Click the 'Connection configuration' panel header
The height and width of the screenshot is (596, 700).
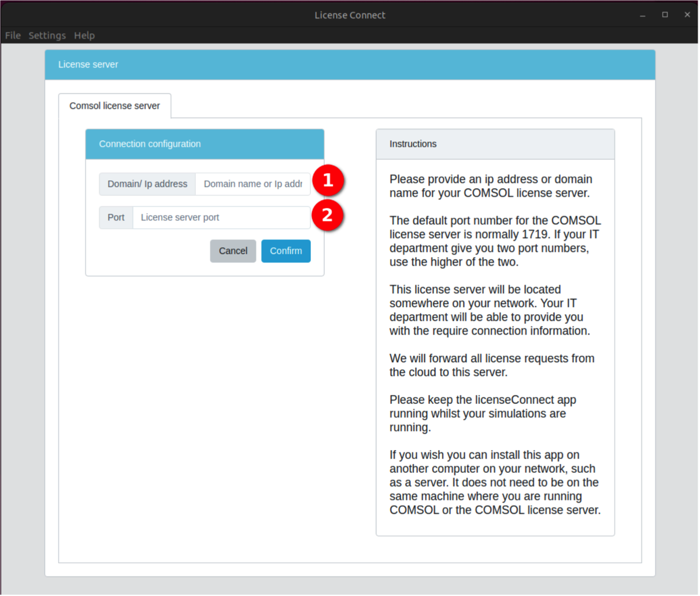pyautogui.click(x=205, y=144)
